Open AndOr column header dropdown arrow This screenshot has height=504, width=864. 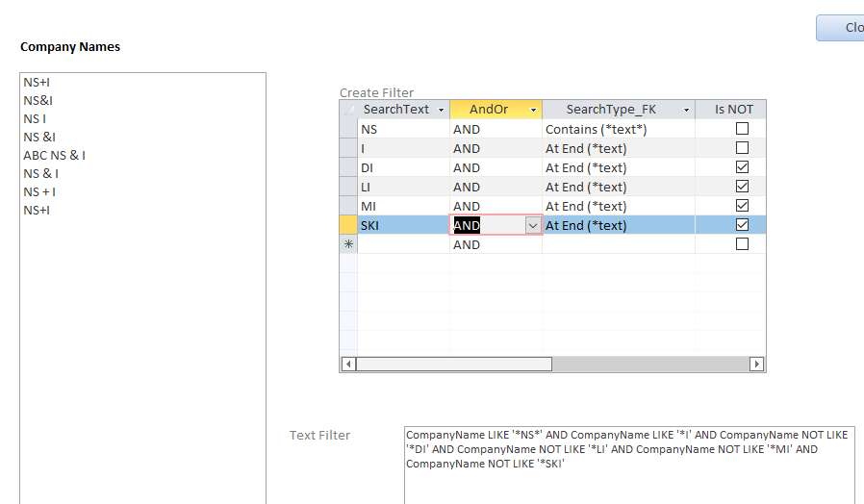[533, 111]
